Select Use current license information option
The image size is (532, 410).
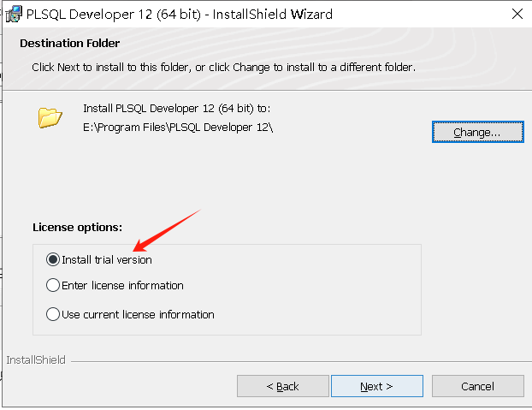pyautogui.click(x=53, y=314)
